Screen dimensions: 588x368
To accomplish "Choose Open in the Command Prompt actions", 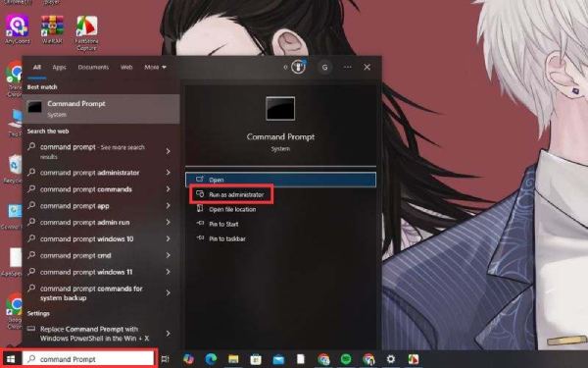I will (280, 180).
